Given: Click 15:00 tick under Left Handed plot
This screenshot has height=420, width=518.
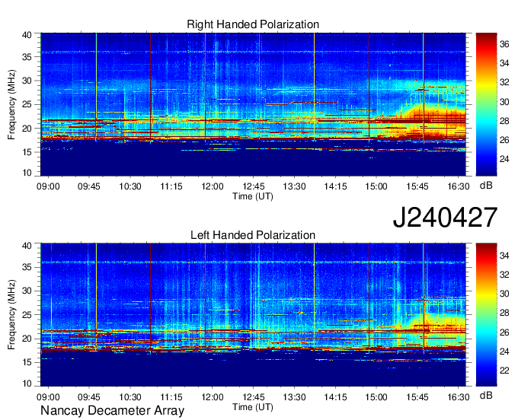Looking at the screenshot, I should (376, 397).
